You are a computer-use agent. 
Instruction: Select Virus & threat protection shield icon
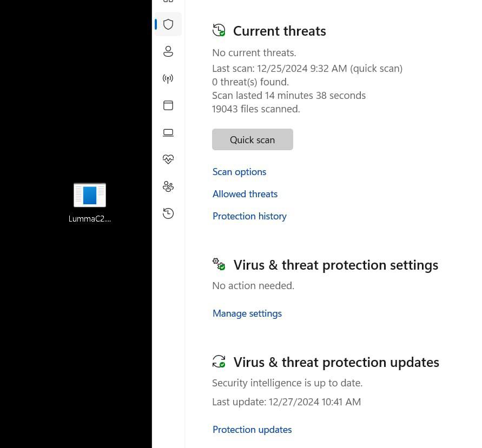coord(168,24)
